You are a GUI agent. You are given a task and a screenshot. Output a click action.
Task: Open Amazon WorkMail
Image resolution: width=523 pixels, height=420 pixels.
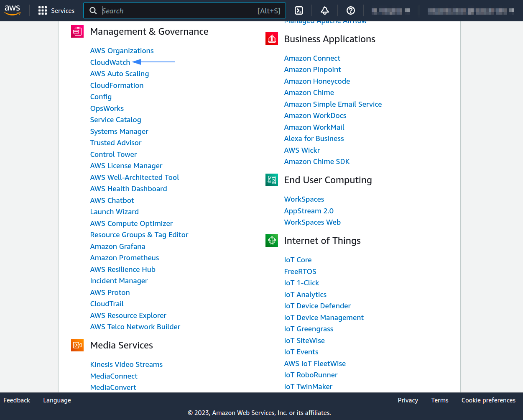point(314,127)
